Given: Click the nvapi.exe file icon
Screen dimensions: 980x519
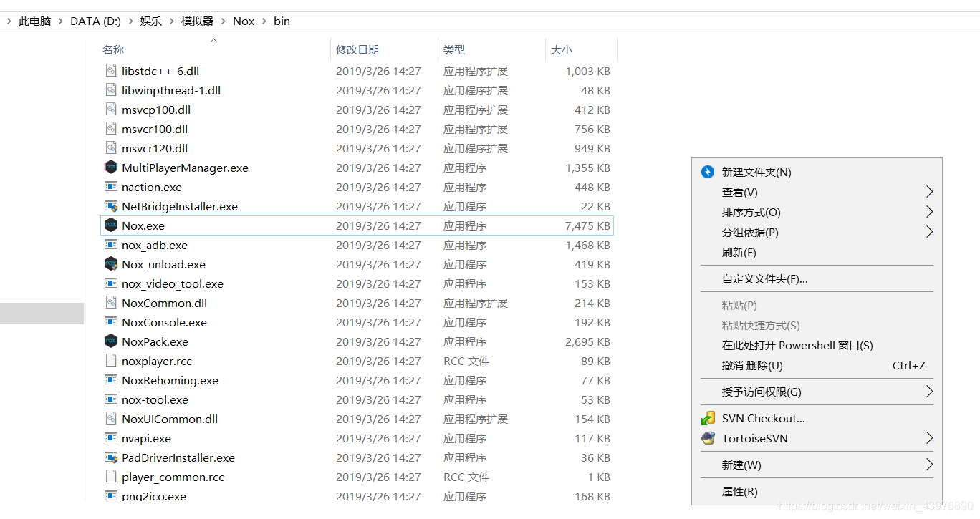Looking at the screenshot, I should [x=111, y=438].
